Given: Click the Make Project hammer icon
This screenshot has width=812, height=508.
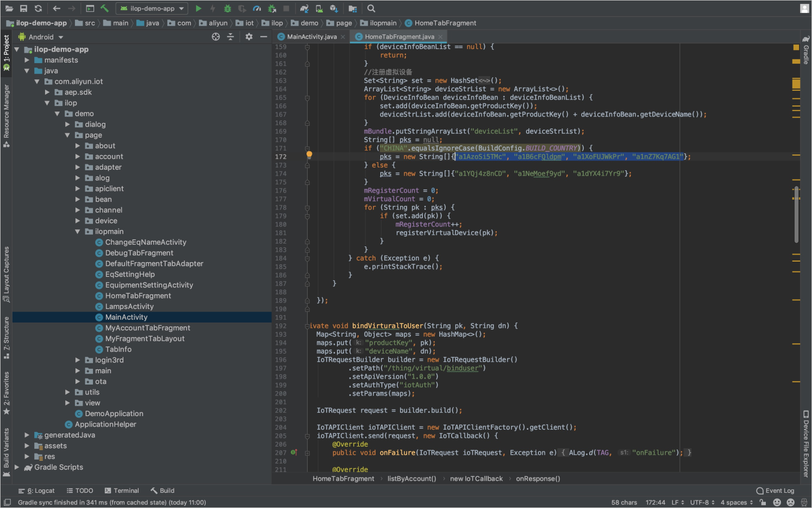Looking at the screenshot, I should click(105, 9).
